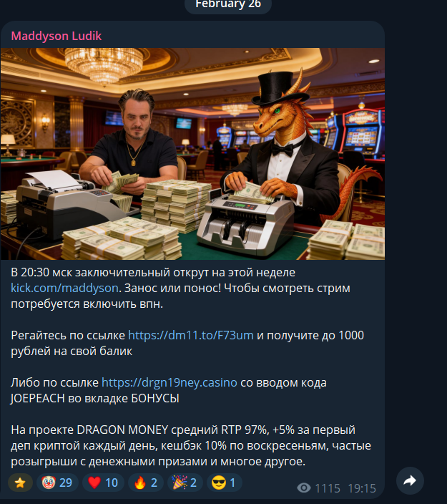447x504 pixels.
Task: Click the line starting 'В 20:30 мск'
Action: click(x=153, y=272)
